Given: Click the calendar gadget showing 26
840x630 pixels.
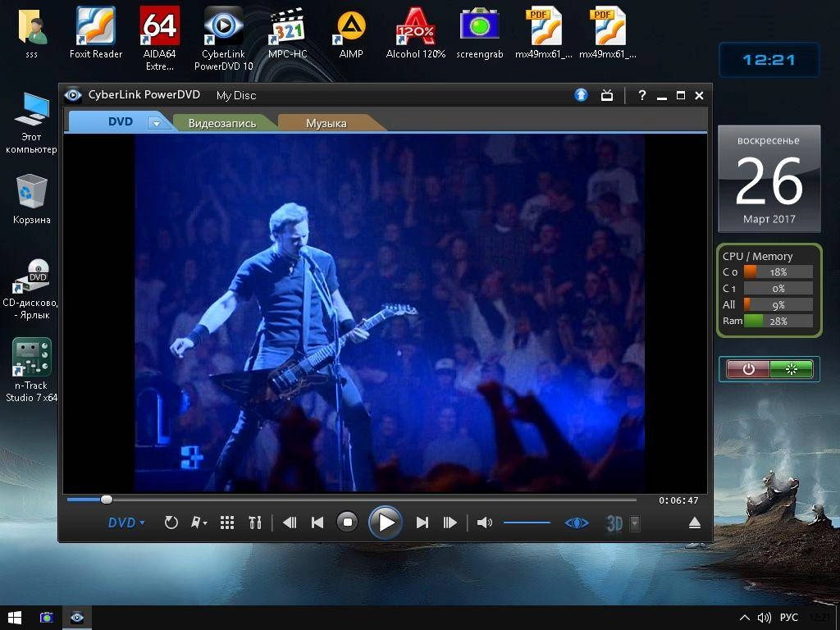Looking at the screenshot, I should (x=769, y=179).
